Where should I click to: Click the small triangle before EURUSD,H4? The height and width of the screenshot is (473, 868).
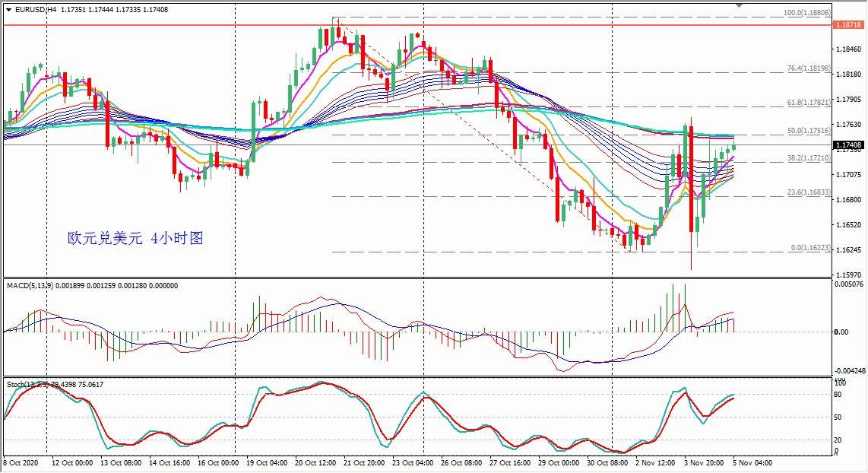point(9,9)
